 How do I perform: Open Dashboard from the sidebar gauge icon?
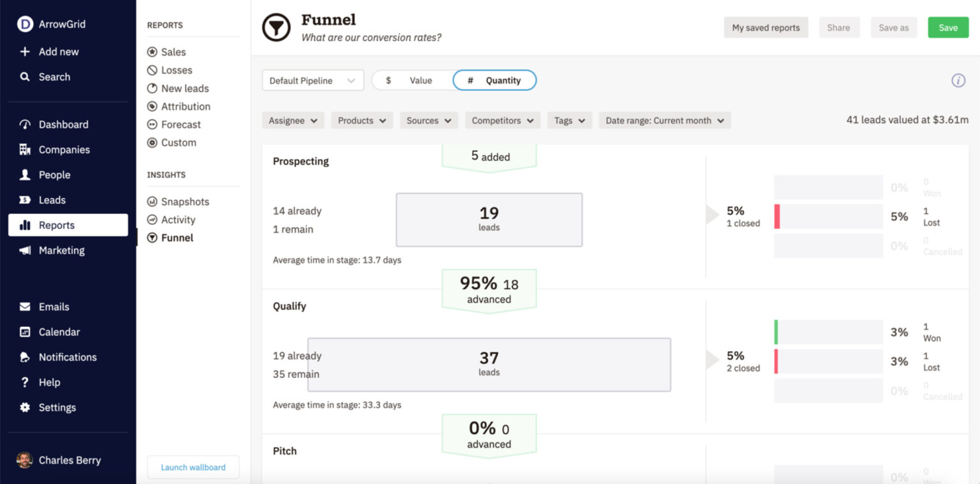click(x=25, y=125)
